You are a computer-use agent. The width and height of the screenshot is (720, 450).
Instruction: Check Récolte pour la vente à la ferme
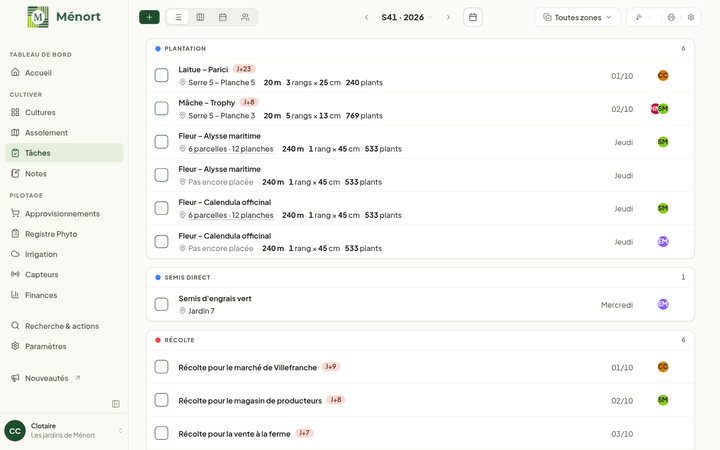tap(161, 433)
